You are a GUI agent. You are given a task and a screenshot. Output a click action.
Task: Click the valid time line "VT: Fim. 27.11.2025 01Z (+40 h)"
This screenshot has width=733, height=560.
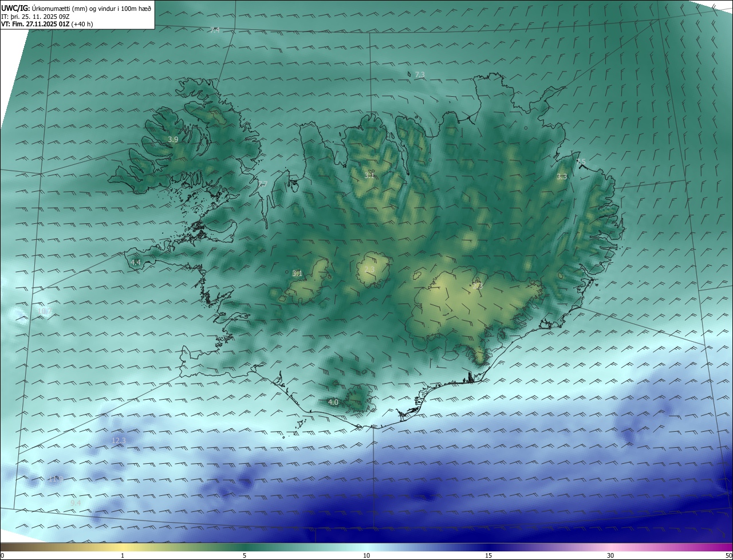(47, 24)
